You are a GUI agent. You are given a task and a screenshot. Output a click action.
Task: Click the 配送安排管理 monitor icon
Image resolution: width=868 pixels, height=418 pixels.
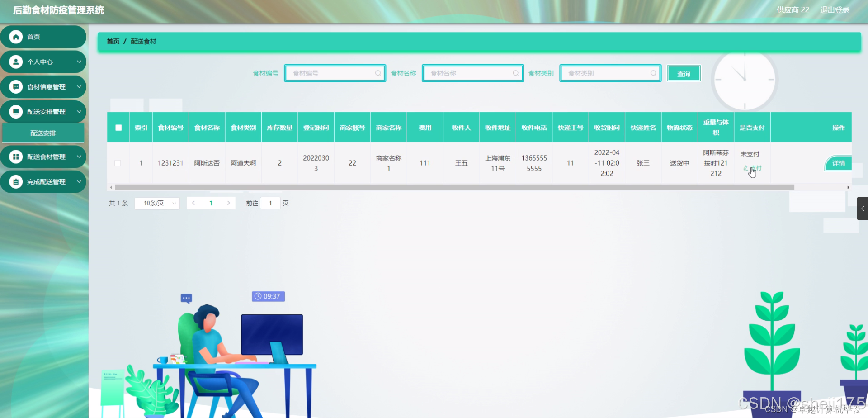point(16,112)
